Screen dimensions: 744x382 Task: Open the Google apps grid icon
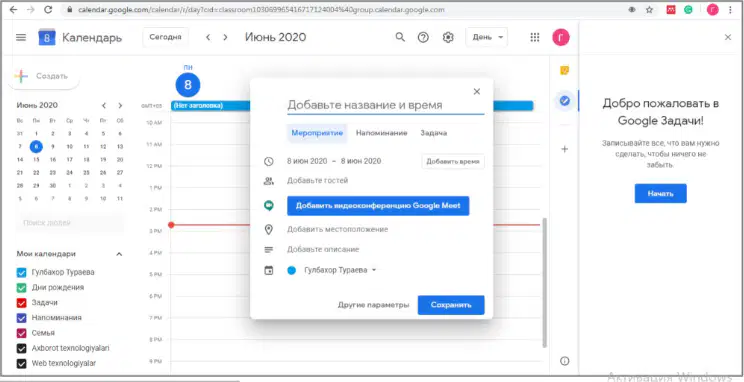coord(535,37)
